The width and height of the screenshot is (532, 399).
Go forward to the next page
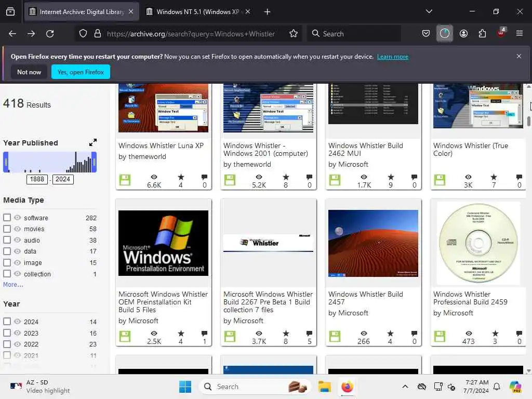point(31,34)
